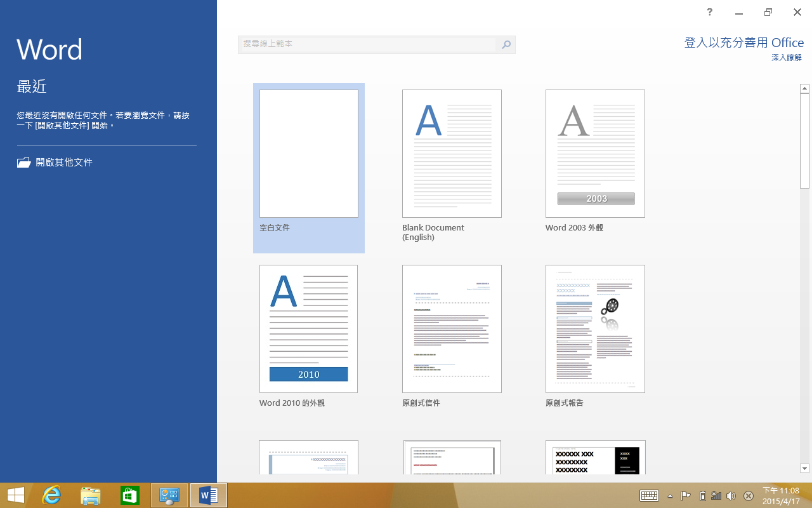Open the Windows Start button
The height and width of the screenshot is (508, 812).
click(x=16, y=495)
